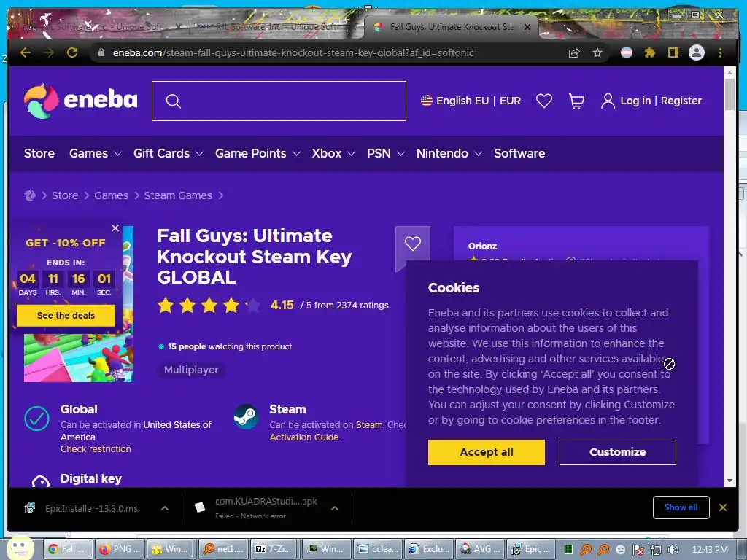
Task: Click See the deals button
Action: point(66,315)
